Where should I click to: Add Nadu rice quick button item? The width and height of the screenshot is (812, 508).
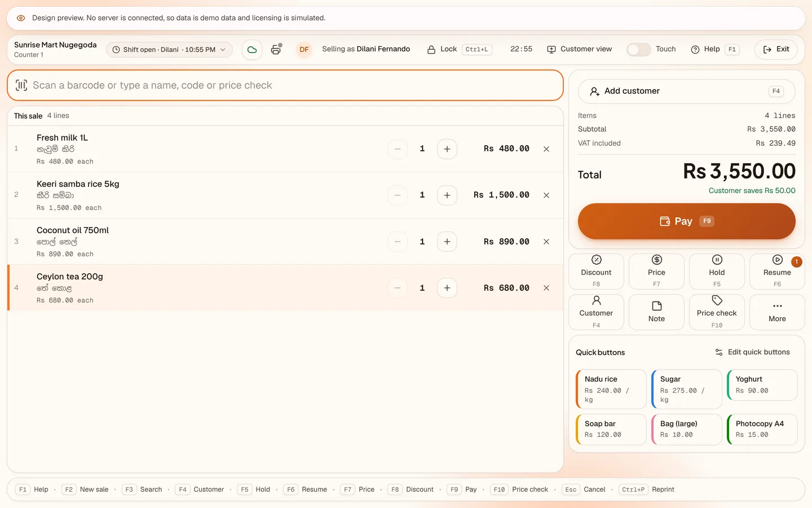coord(611,389)
